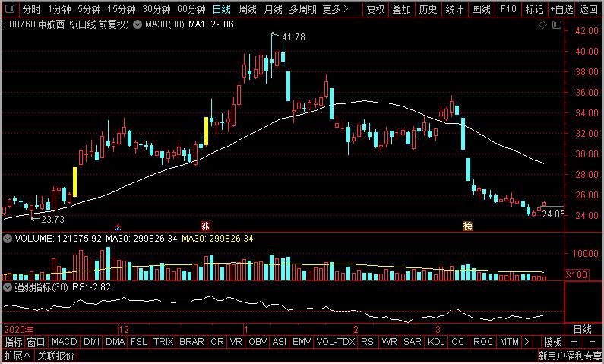Expand the 扩展∧ panel

click(17, 356)
